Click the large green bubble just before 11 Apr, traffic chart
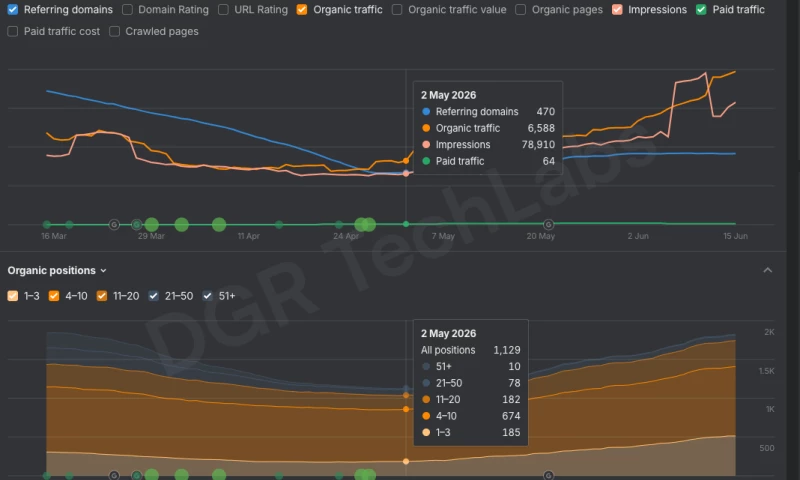This screenshot has height=480, width=800. click(219, 224)
